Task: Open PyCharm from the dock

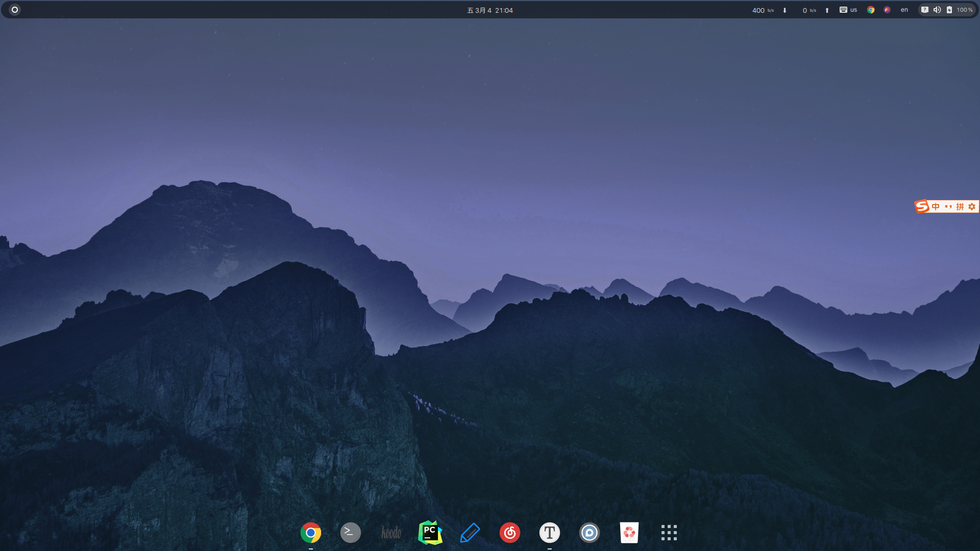Action: click(430, 533)
